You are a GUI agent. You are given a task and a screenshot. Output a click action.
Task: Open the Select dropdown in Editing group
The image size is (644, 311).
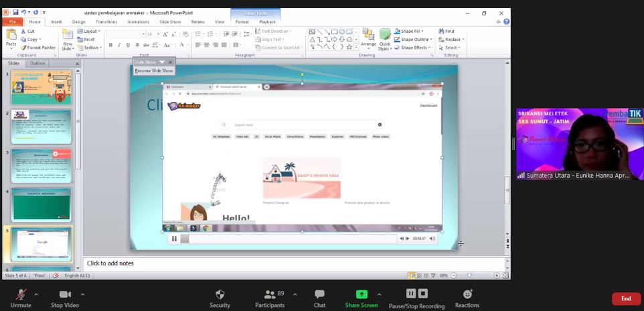pyautogui.click(x=450, y=48)
